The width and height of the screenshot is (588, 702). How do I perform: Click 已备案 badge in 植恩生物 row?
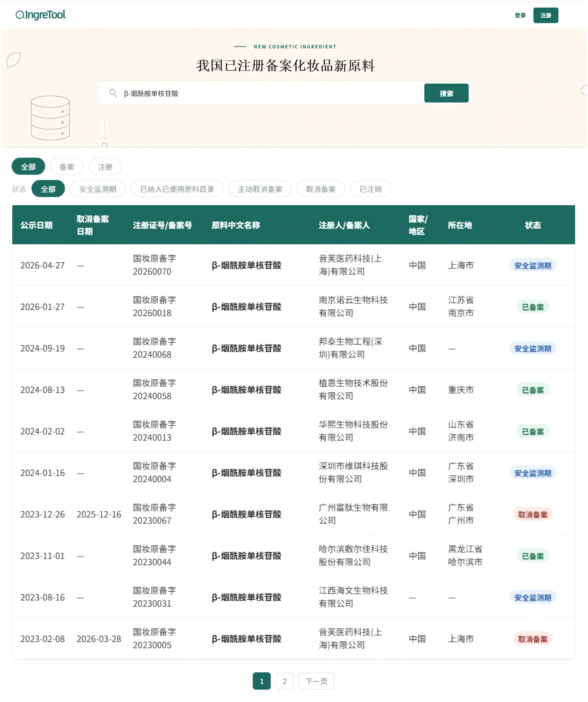pyautogui.click(x=532, y=390)
